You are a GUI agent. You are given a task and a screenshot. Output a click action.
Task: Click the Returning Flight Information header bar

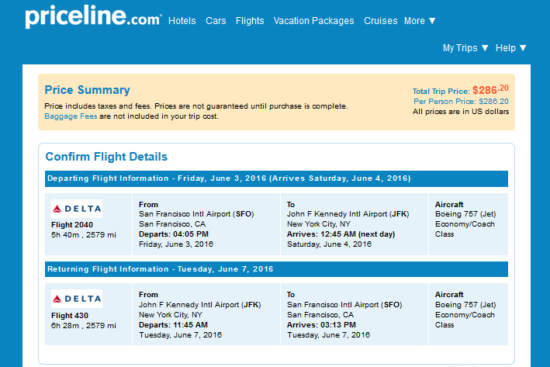pyautogui.click(x=276, y=269)
